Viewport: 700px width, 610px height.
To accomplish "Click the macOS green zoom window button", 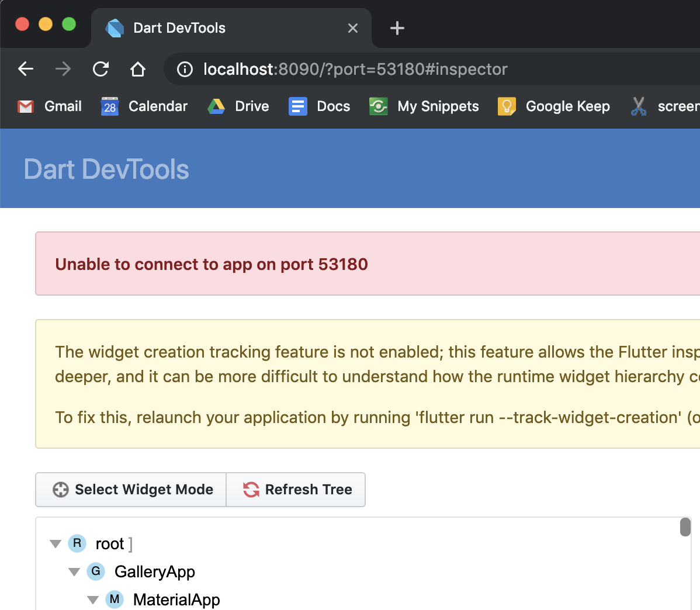I will (69, 24).
